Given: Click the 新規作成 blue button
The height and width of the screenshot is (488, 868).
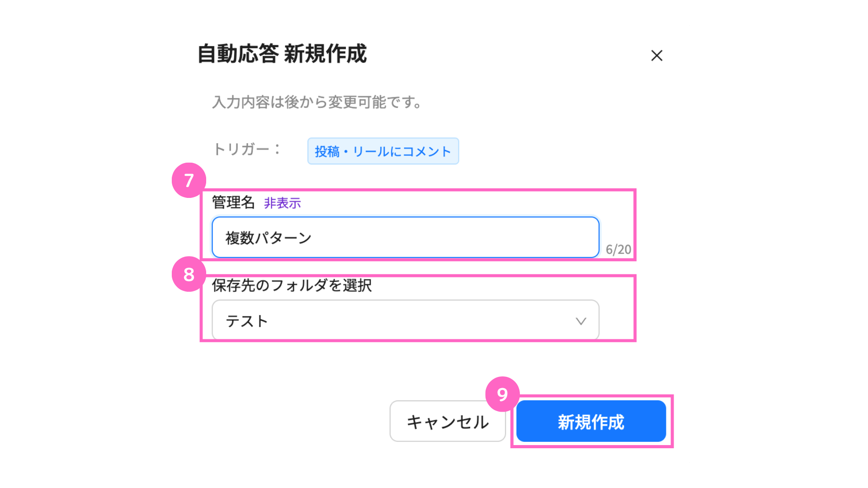Looking at the screenshot, I should coord(591,422).
